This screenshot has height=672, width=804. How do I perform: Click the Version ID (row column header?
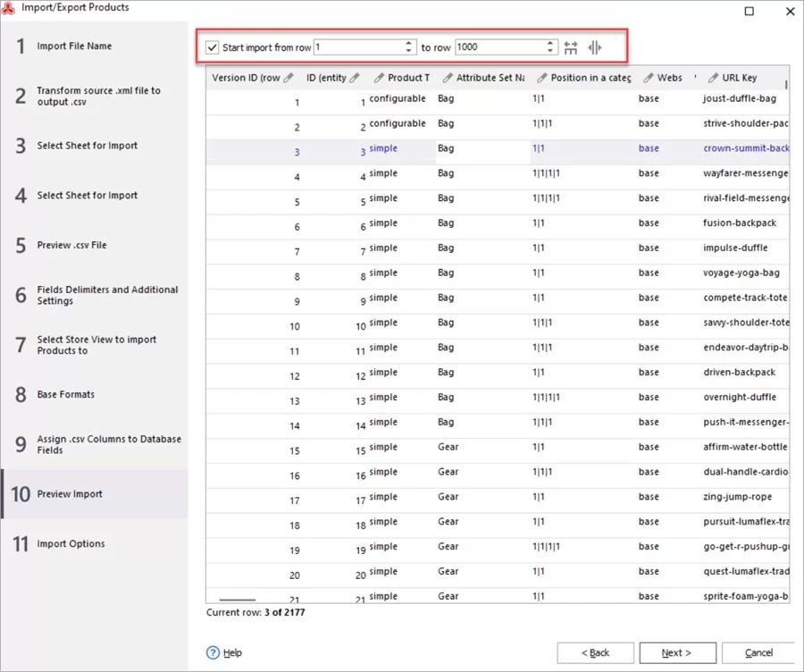253,78
